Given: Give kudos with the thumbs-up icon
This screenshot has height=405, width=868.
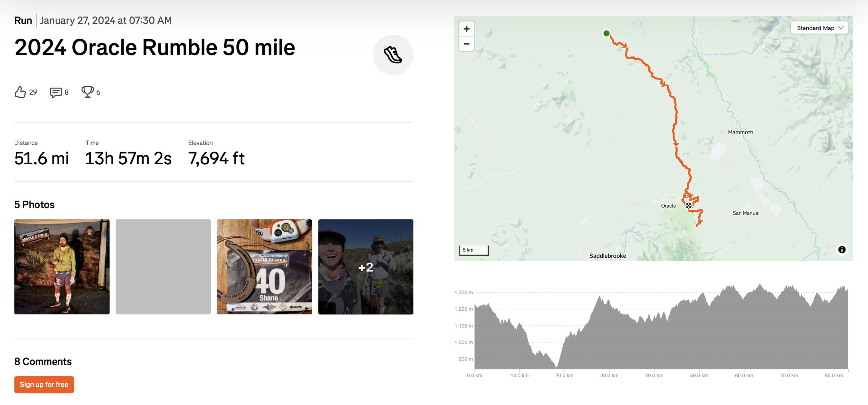Looking at the screenshot, I should click(x=20, y=92).
